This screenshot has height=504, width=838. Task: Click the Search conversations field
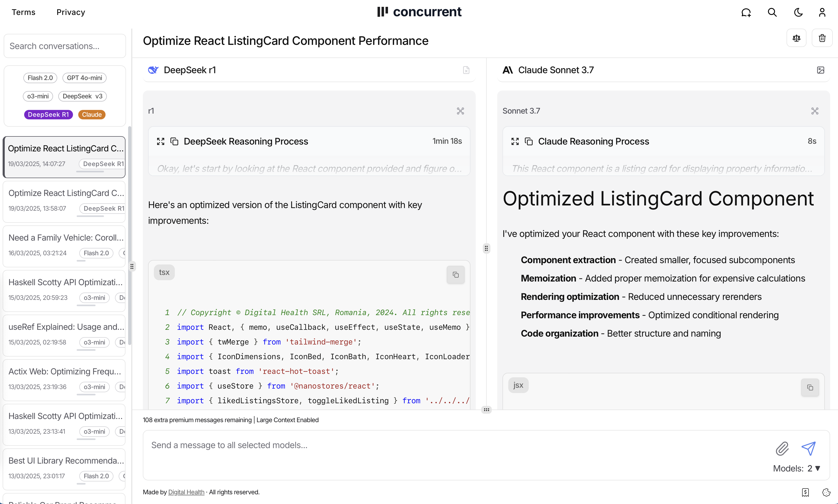(65, 46)
